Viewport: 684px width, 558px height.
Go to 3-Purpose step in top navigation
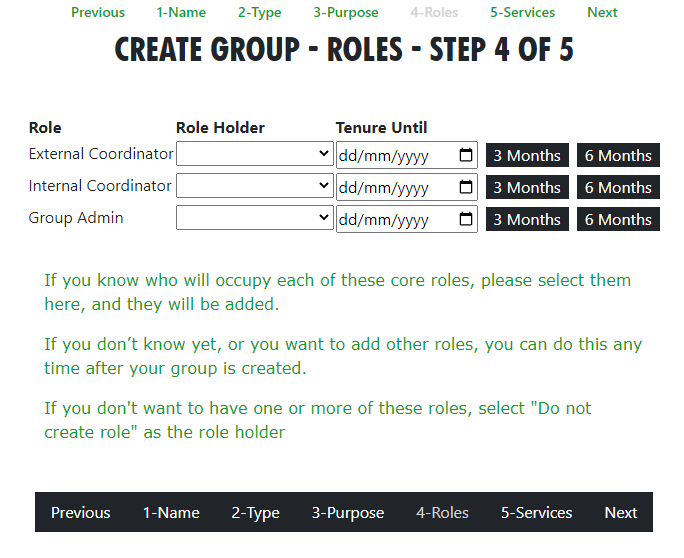coord(346,12)
